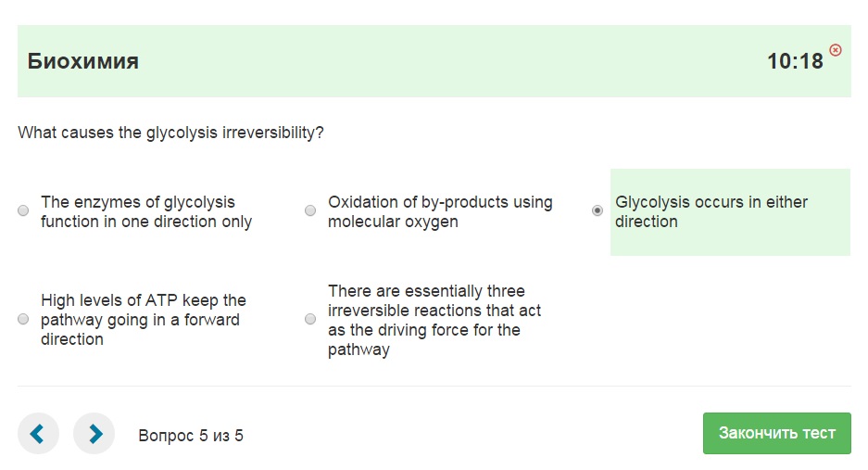Click the 'Закончить тест' button
This screenshot has height=470, width=868.
coord(776,433)
